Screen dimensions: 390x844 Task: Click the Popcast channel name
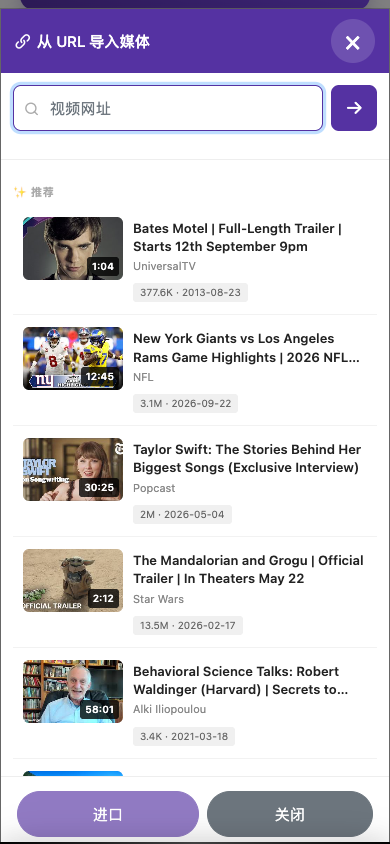click(x=154, y=488)
